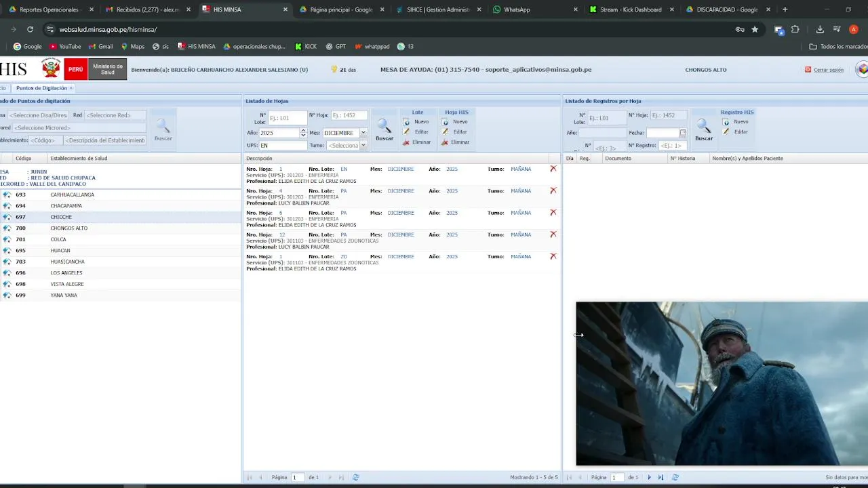The image size is (868, 488).
Task: Refresh the Listado de Hojas pager
Action: [x=355, y=477]
